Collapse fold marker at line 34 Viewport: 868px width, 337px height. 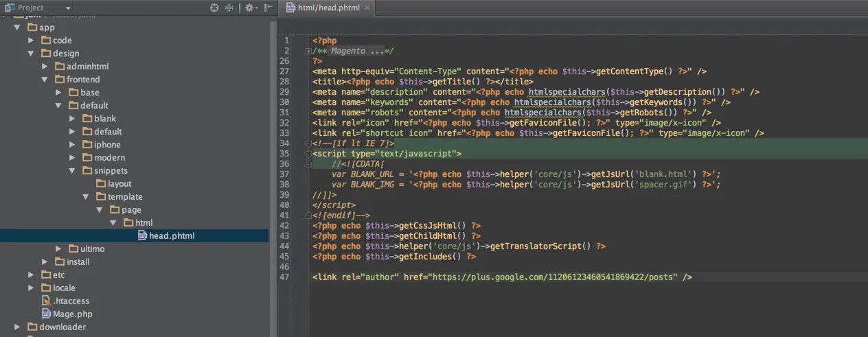coord(308,143)
